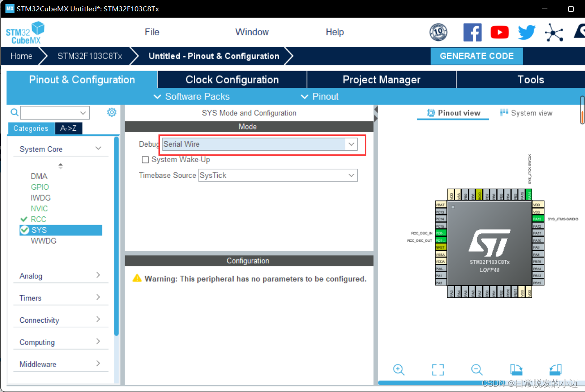This screenshot has height=392, width=585.
Task: Rotate the chip clockwise icon
Action: [517, 369]
